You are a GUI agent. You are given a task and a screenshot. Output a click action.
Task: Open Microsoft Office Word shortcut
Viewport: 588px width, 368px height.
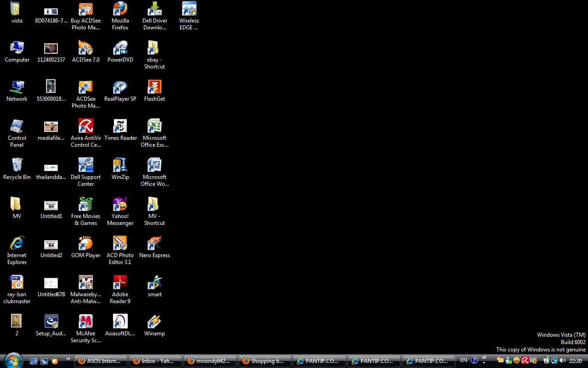click(154, 172)
